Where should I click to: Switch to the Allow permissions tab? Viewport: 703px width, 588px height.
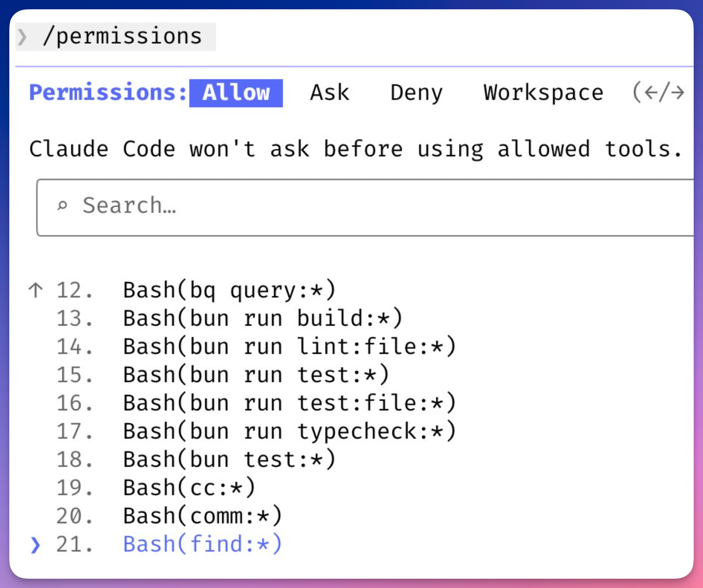(x=236, y=93)
